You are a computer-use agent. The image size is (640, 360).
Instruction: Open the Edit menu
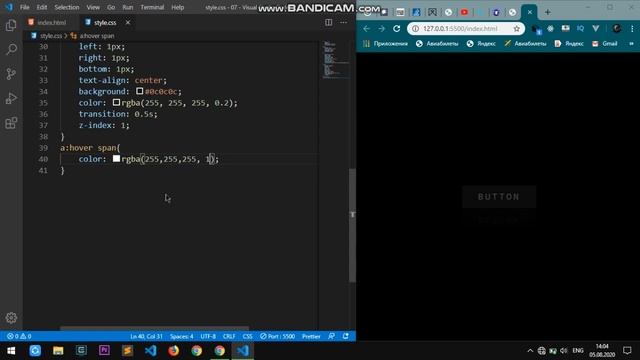pyautogui.click(x=42, y=7)
